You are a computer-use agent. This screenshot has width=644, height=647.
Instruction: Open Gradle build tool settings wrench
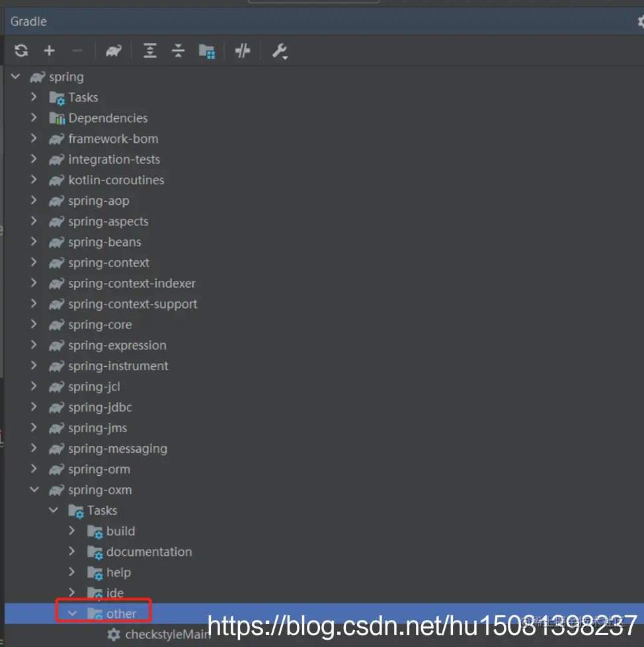click(280, 51)
